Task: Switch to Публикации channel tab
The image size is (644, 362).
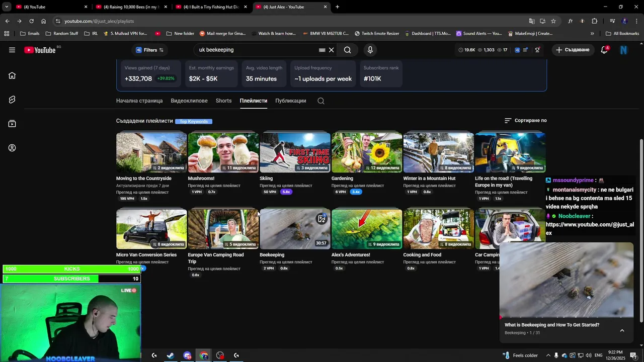Action: click(291, 101)
